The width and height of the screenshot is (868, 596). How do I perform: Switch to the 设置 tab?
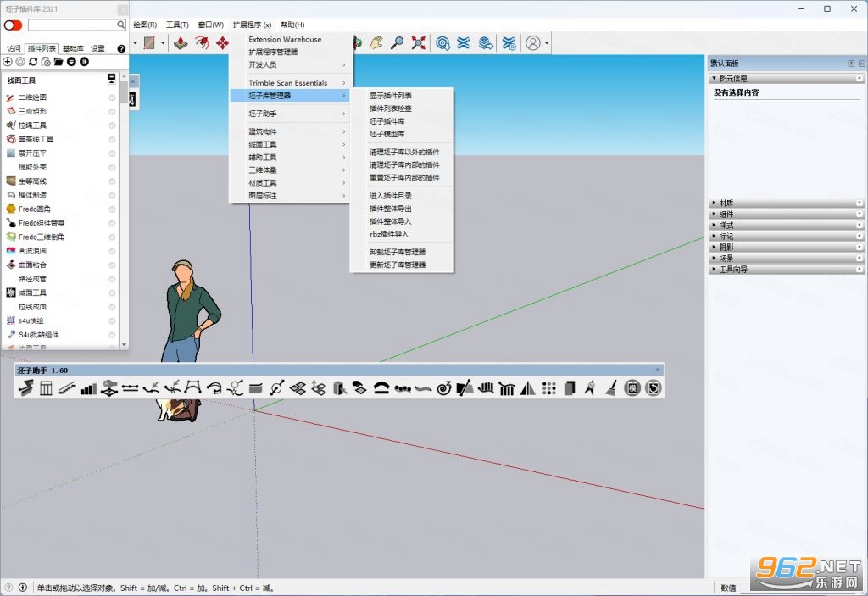pos(98,48)
